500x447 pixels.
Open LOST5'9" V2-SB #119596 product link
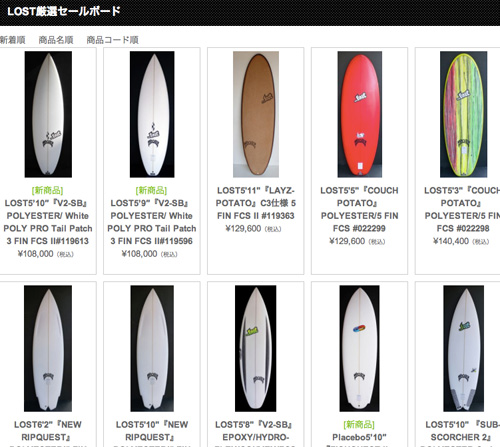[152, 222]
